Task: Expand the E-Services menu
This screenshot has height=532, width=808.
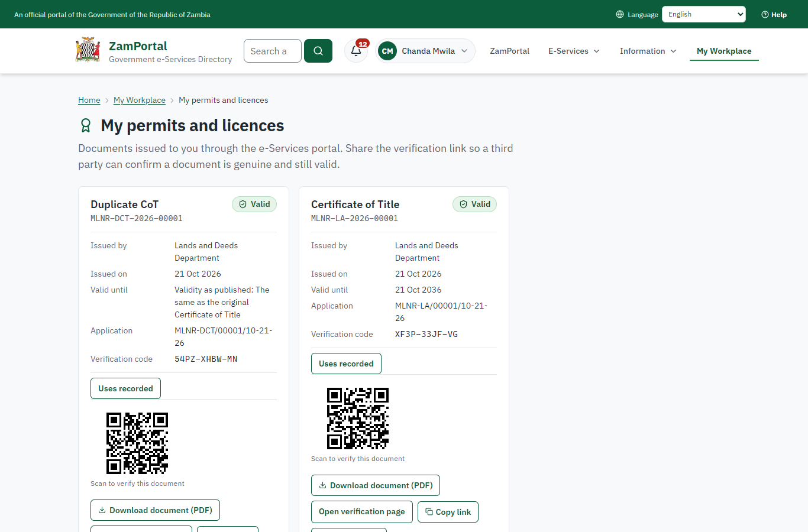Action: click(x=574, y=51)
